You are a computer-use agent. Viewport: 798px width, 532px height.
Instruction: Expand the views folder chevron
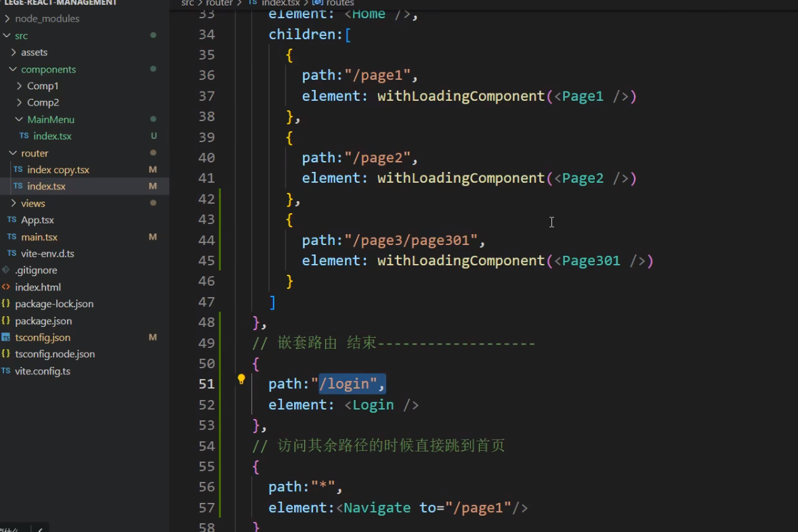pyautogui.click(x=14, y=204)
